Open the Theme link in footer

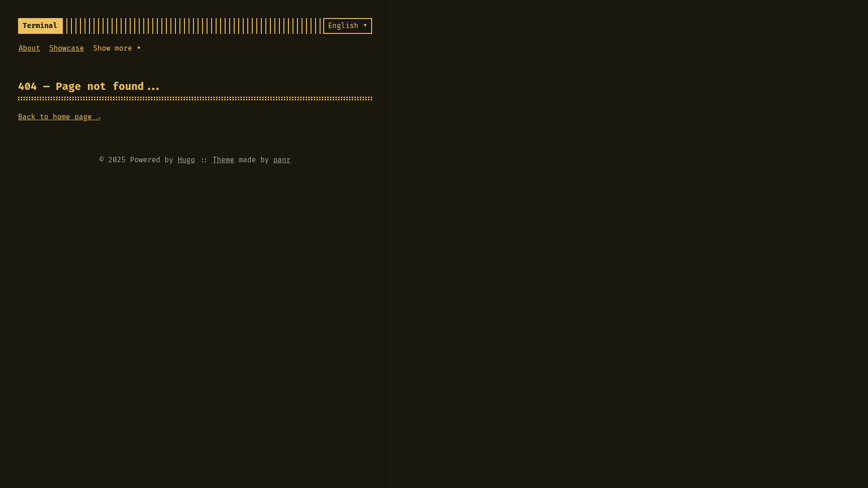point(223,160)
